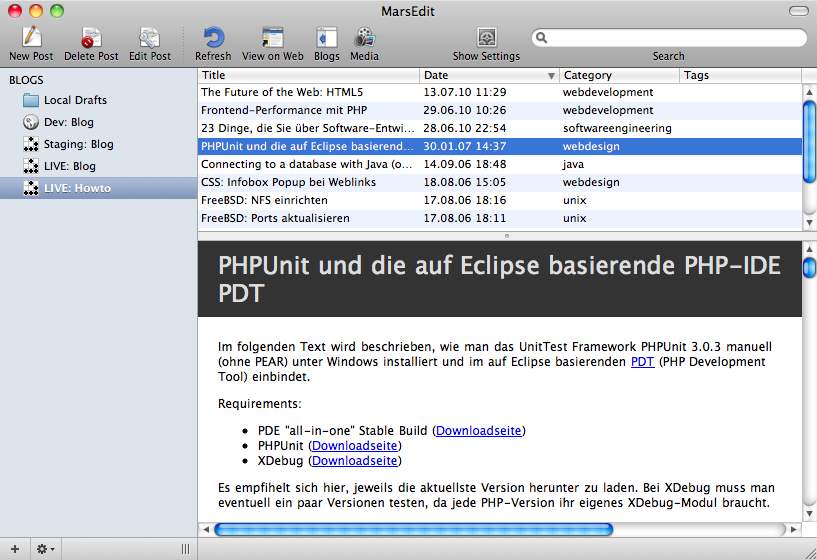
Task: Click the New Post toolbar icon
Action: 31,38
